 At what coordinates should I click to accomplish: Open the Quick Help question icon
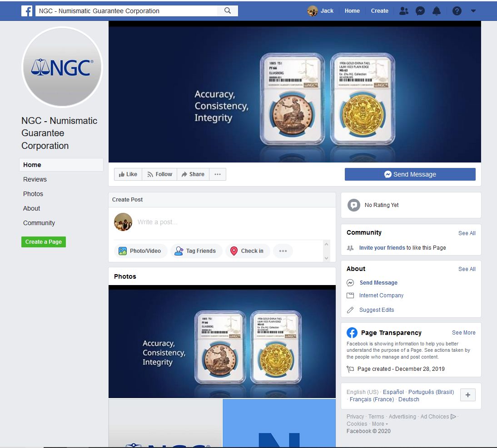[457, 11]
